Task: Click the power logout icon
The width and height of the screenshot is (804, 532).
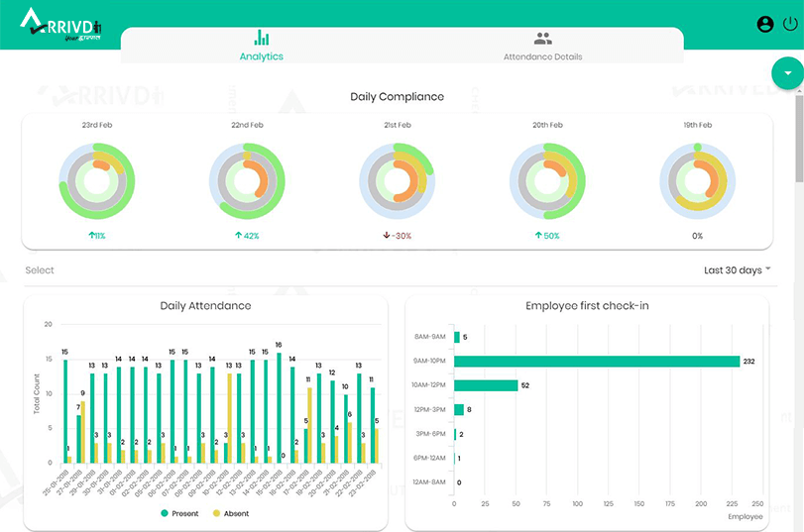Action: coord(789,25)
